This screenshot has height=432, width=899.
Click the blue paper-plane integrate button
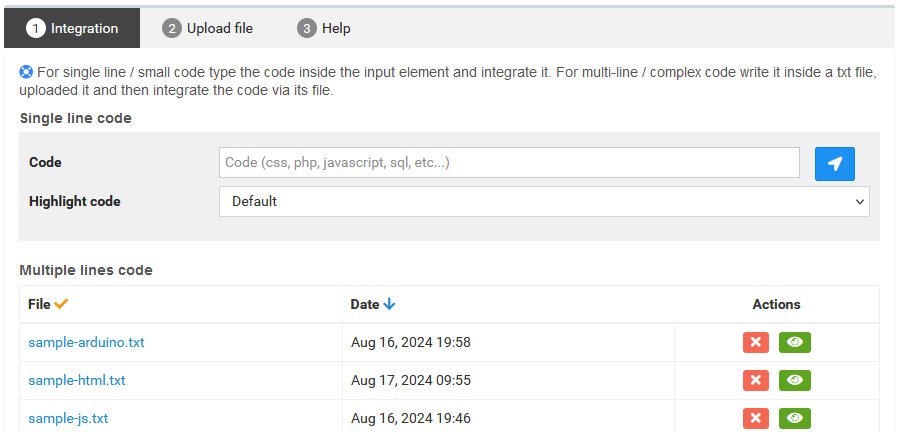[834, 164]
